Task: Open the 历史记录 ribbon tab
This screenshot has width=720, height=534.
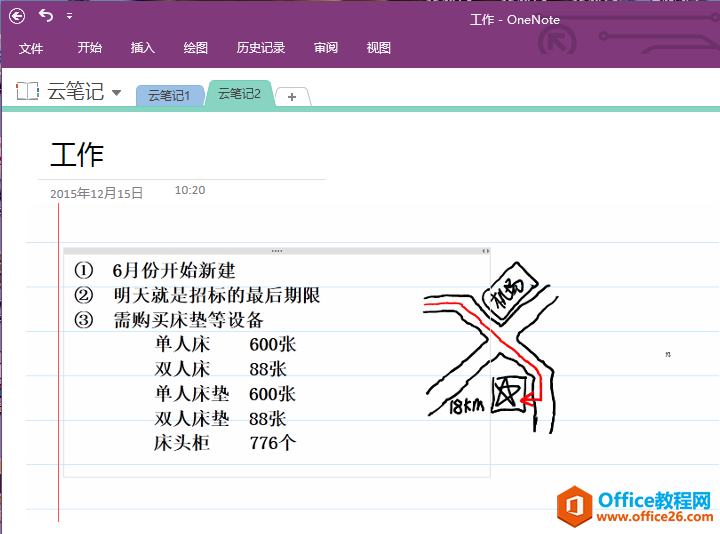Action: coord(261,48)
